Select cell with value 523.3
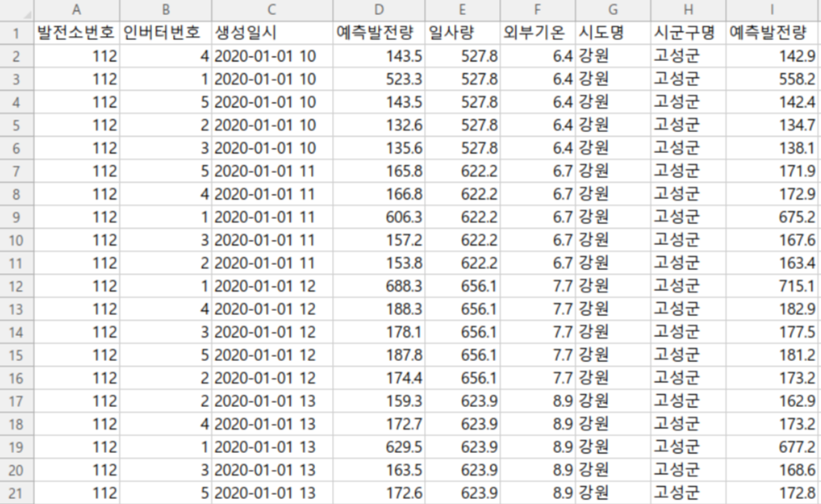Viewport: 821px width, 504px height. coord(379,79)
